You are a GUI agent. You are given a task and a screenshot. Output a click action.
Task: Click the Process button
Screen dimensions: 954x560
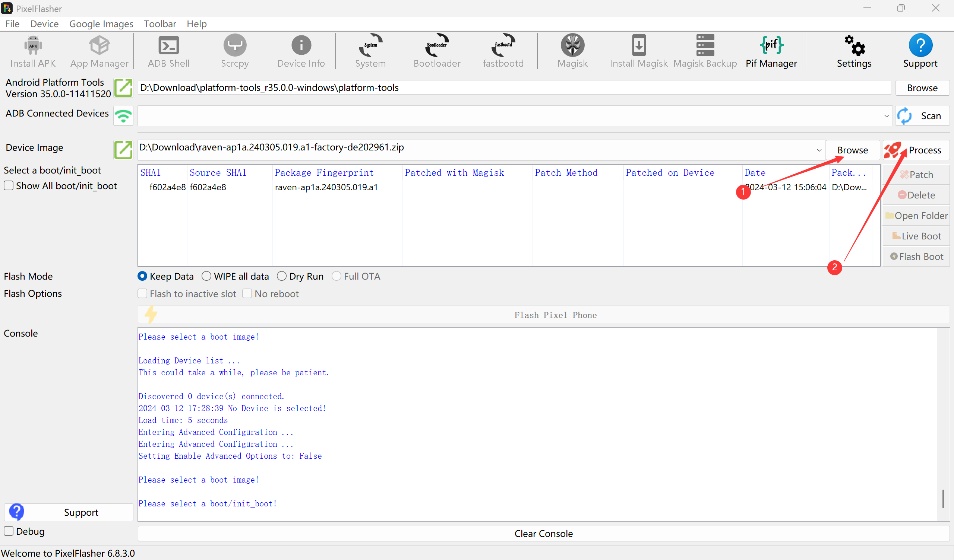click(x=916, y=150)
